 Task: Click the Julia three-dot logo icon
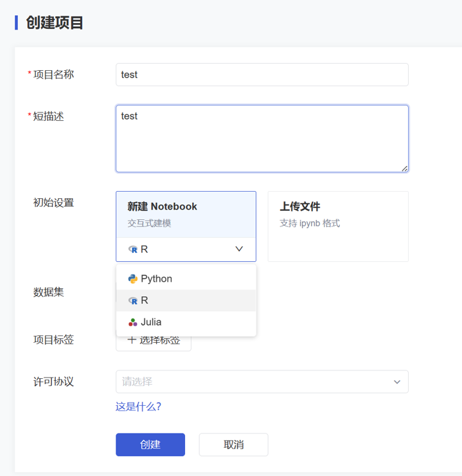[x=133, y=322]
